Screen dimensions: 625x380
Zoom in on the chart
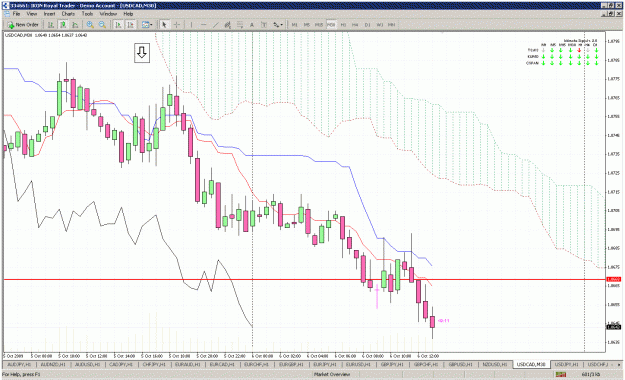pos(90,25)
